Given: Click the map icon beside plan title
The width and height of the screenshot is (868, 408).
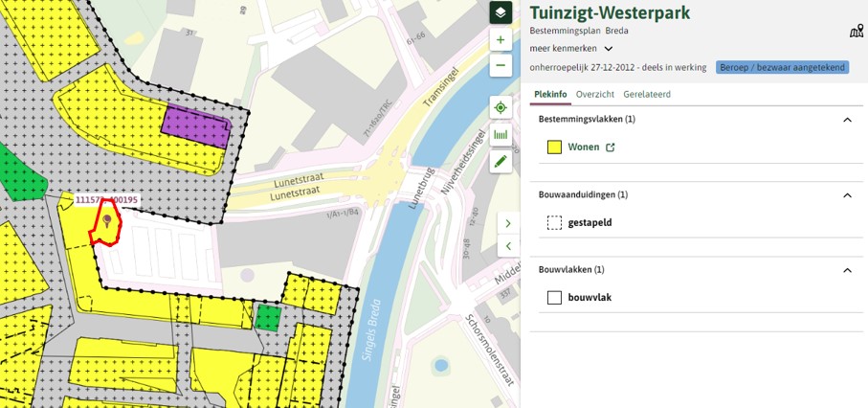Looking at the screenshot, I should click(x=857, y=31).
